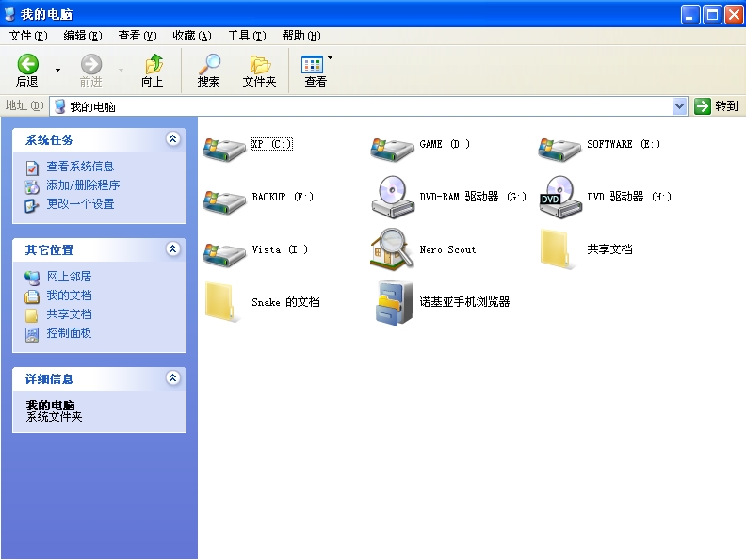Select the SOFTWARE (E:) drive icon
Image resolution: width=746 pixels, height=560 pixels.
click(559, 147)
